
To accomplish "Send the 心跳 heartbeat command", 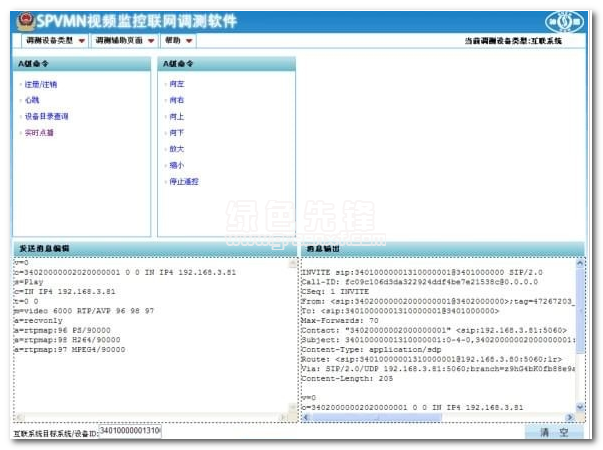I will click(x=33, y=100).
